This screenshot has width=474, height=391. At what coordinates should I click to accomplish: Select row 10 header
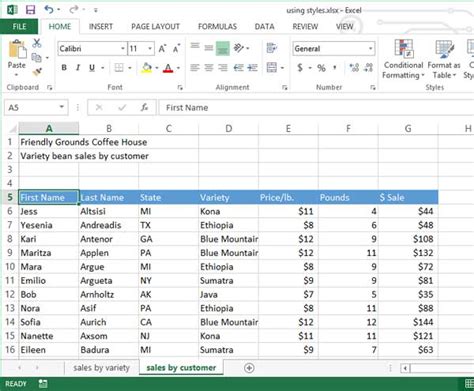(x=10, y=267)
